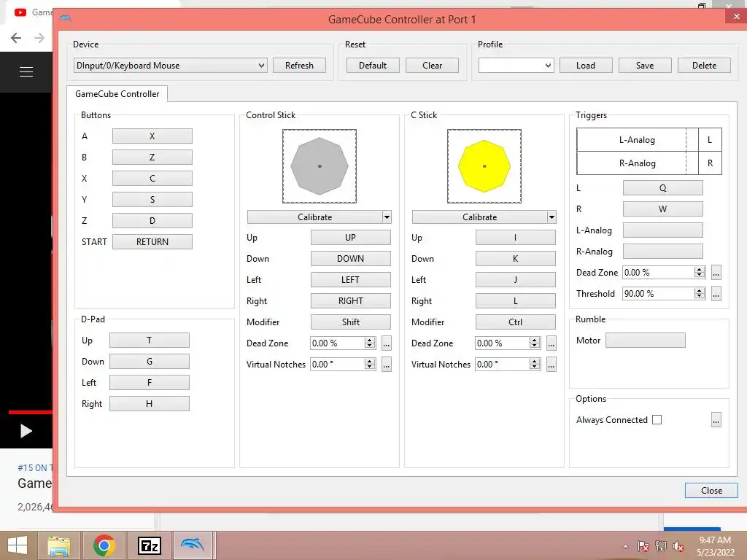Click C Stick Dead Zone field
This screenshot has height=560, width=747.
508,343
